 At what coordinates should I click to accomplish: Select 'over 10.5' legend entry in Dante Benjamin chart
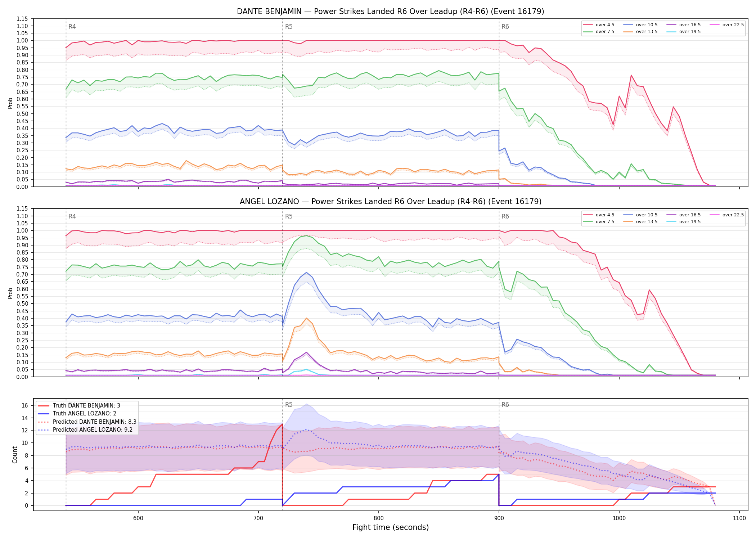[640, 25]
